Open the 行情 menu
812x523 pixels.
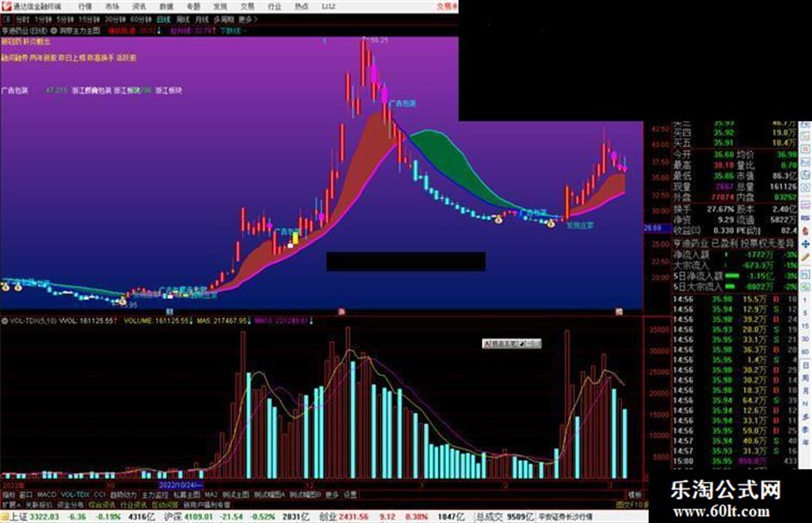(x=85, y=7)
